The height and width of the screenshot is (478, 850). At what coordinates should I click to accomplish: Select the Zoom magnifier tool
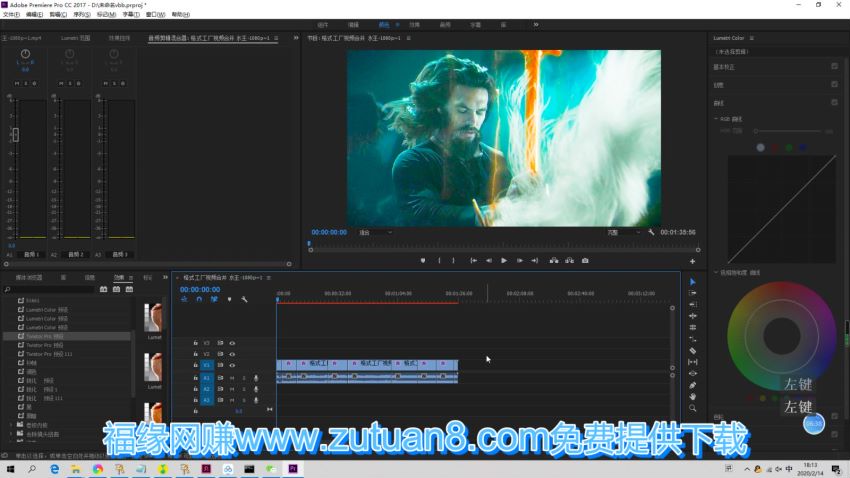pyautogui.click(x=693, y=408)
